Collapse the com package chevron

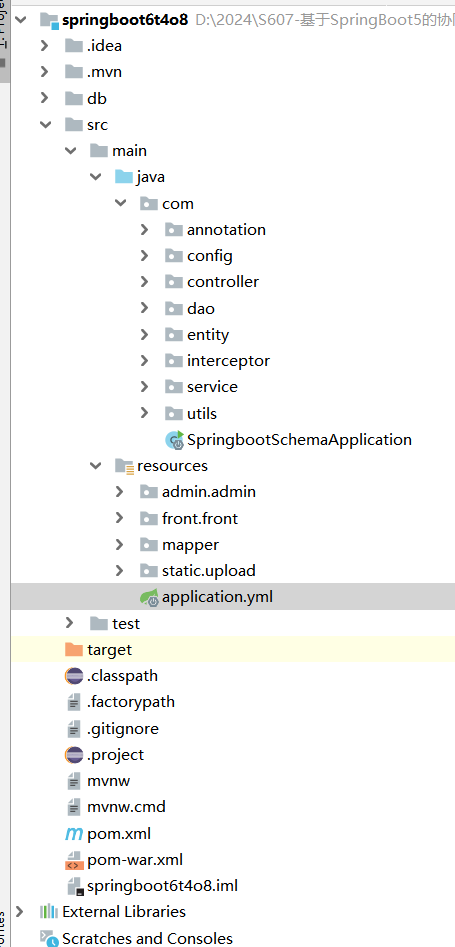point(120,204)
